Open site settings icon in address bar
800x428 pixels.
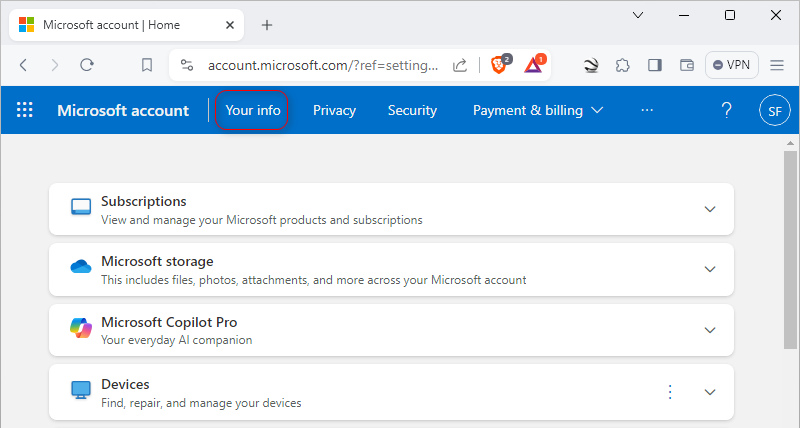(187, 65)
